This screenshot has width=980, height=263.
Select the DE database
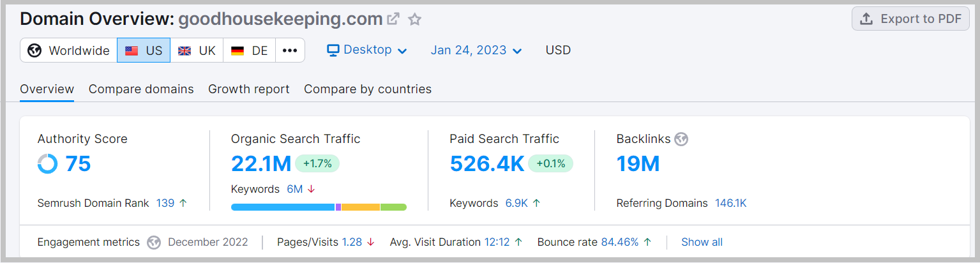pos(250,50)
